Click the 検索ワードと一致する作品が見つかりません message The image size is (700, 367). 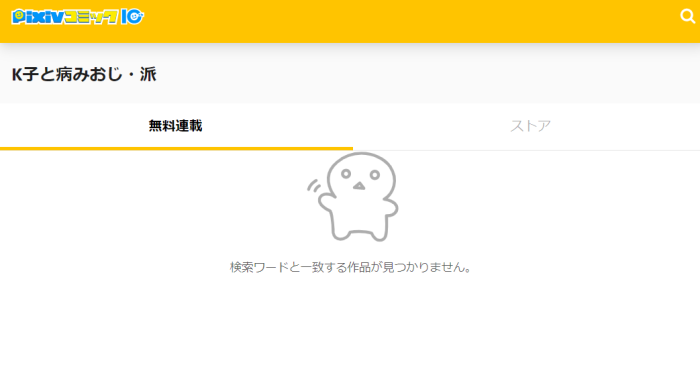coord(350,267)
